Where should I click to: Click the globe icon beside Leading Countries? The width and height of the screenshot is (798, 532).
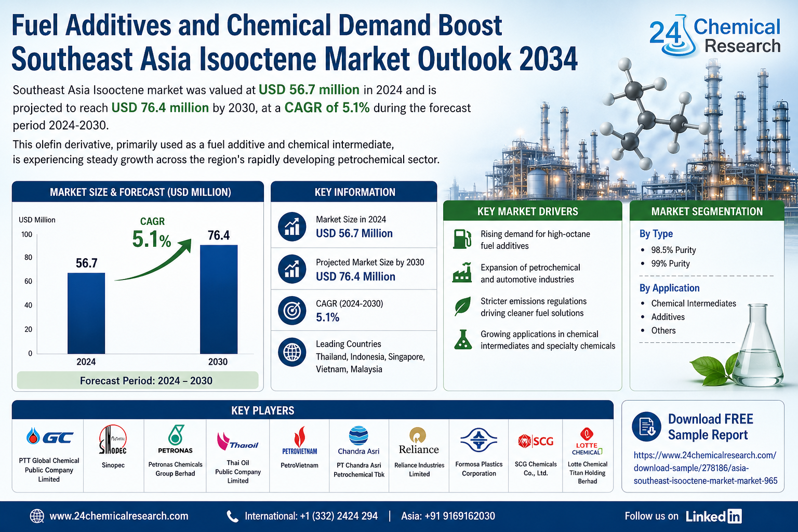292,352
